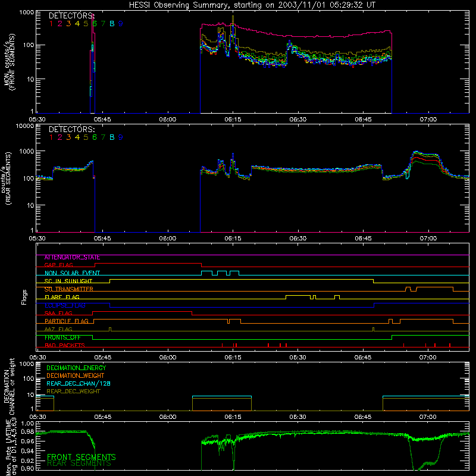Viewport: 476px width, 476px height.
Task: Select the REAR_DEC_WEIGHT legend entry
Action: (x=73, y=392)
